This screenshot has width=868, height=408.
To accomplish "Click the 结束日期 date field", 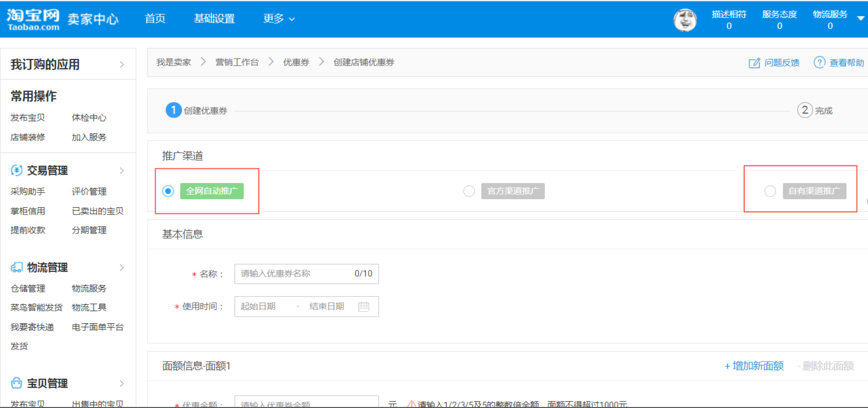I will pyautogui.click(x=327, y=306).
